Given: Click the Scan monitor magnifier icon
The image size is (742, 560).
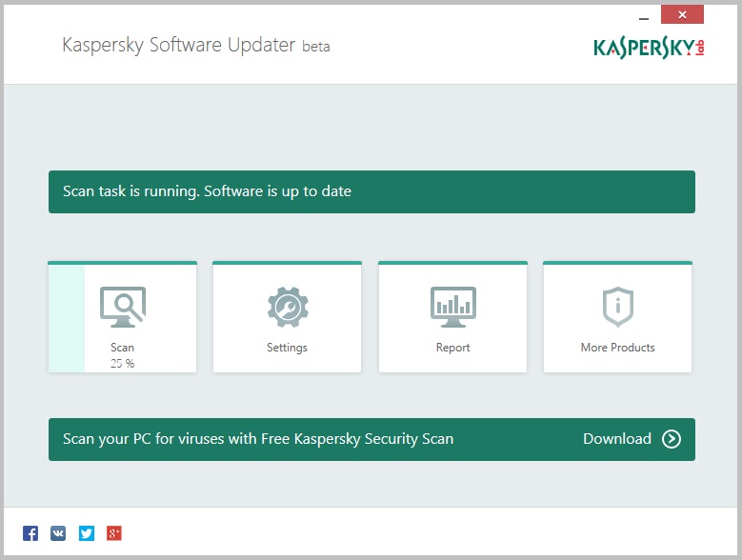Looking at the screenshot, I should click(x=123, y=307).
